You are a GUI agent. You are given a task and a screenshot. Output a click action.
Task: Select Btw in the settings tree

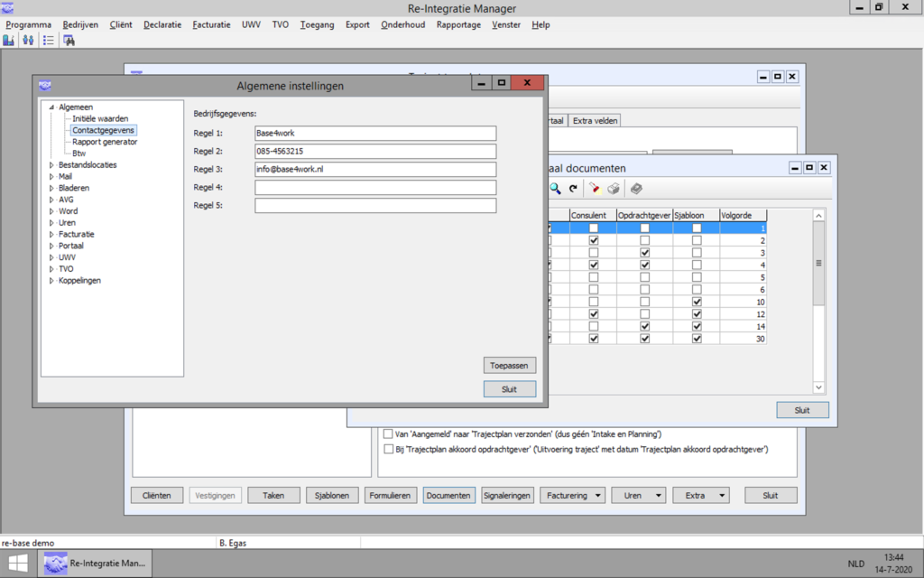click(79, 154)
